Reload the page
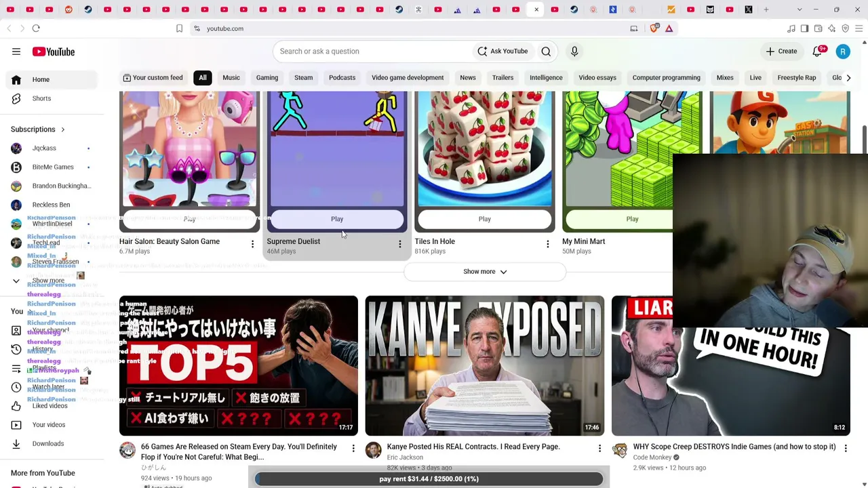Image resolution: width=868 pixels, height=488 pixels. [x=36, y=28]
